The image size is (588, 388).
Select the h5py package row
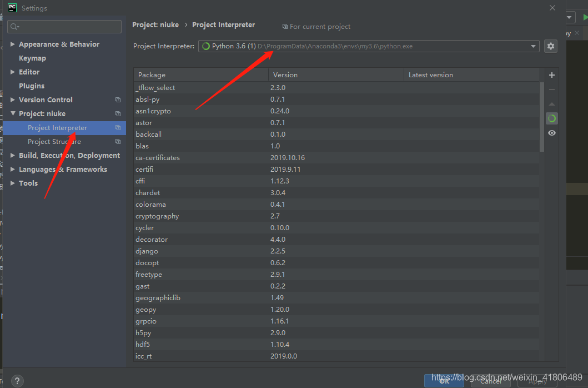[336, 333]
